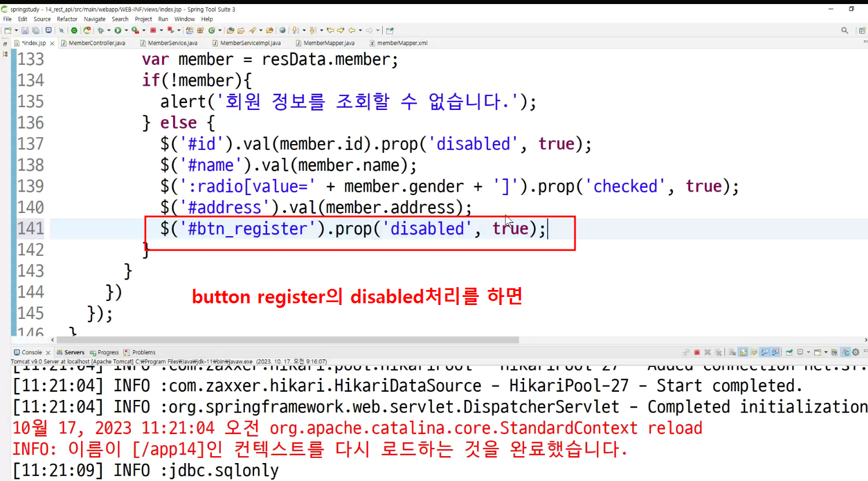The width and height of the screenshot is (868, 481).
Task: Click Remove All Terminated Launches icon
Action: tap(718, 352)
